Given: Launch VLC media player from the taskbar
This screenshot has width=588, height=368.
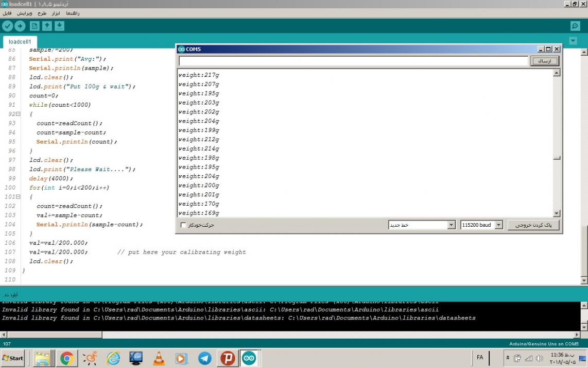Looking at the screenshot, I should click(159, 358).
